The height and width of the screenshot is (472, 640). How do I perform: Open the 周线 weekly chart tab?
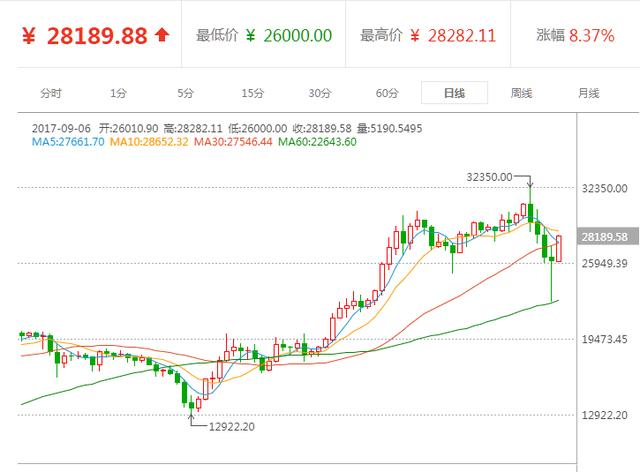521,93
